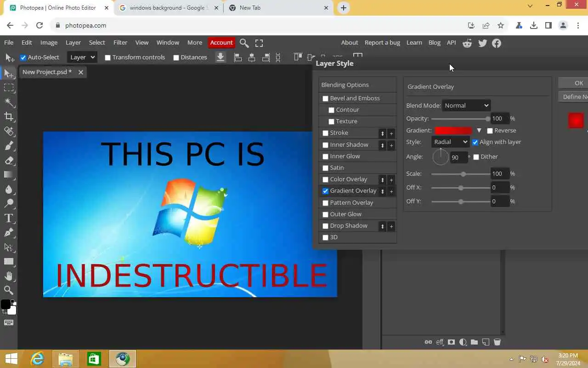Screen dimensions: 588x368
Task: Click the align left edges icon
Action: point(238,57)
